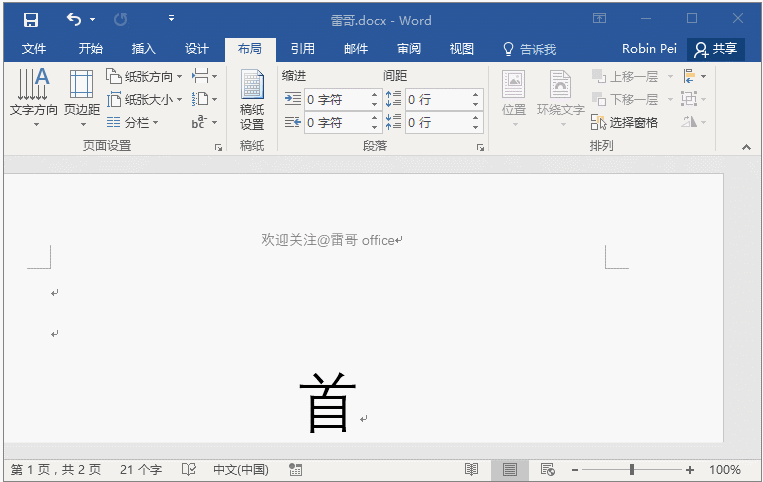Click the spelling check icon in status bar
Image resolution: width=763 pixels, height=482 pixels.
coord(189,469)
